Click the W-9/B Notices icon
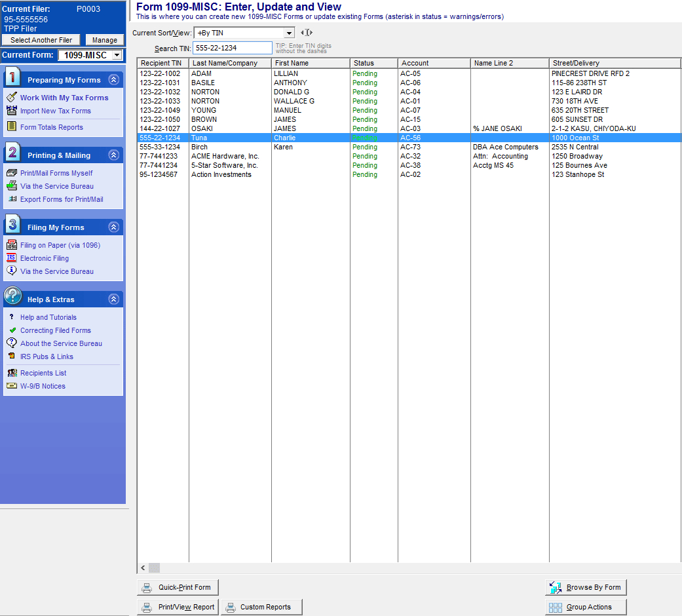The width and height of the screenshot is (682, 616). click(x=11, y=386)
